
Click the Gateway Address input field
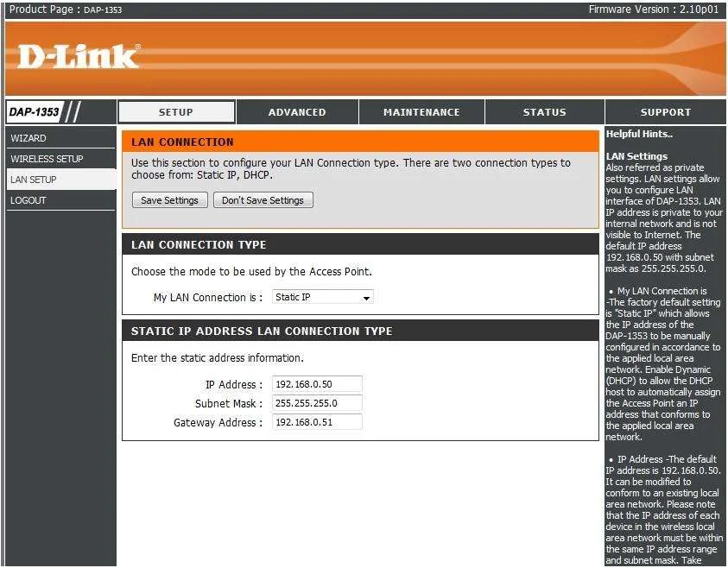click(x=317, y=422)
